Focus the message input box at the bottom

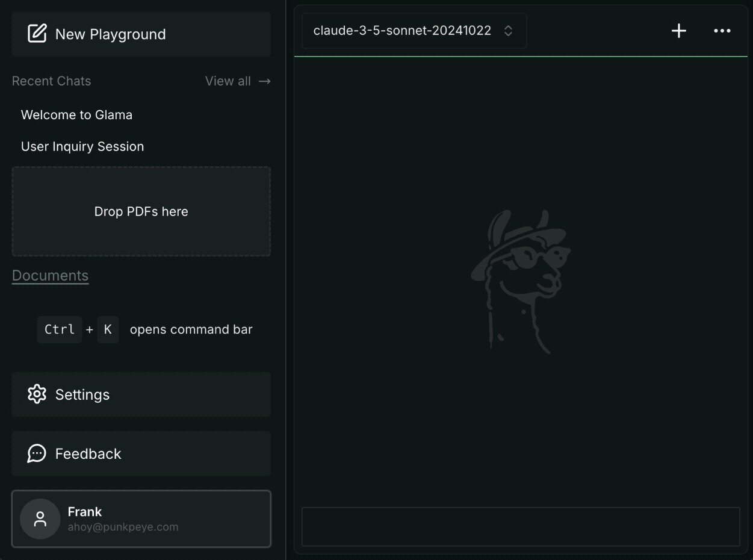(520, 526)
